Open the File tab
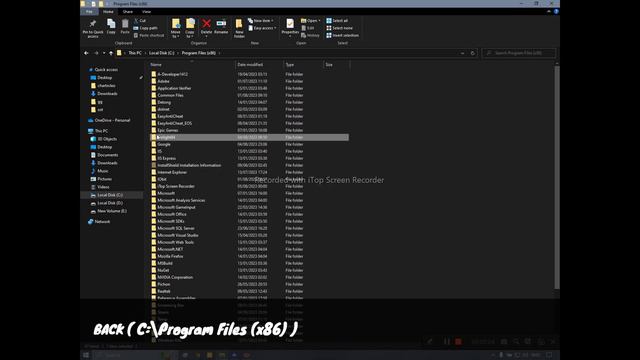 click(x=89, y=12)
